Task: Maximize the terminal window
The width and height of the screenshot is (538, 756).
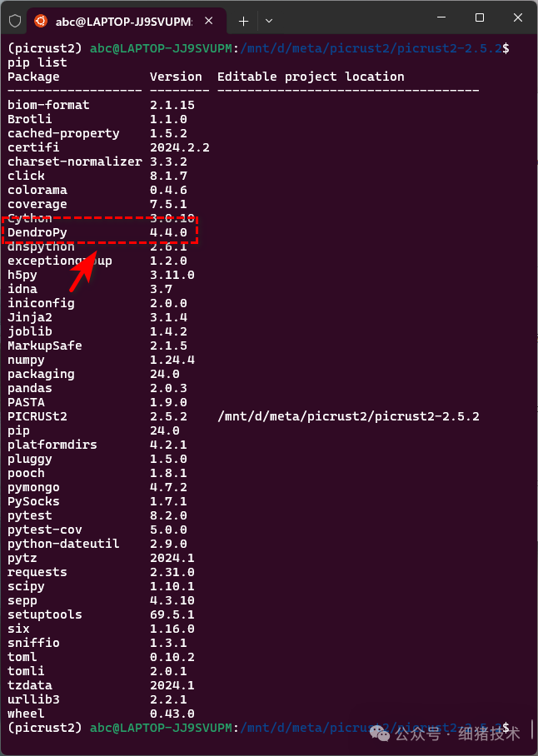Action: tap(480, 17)
